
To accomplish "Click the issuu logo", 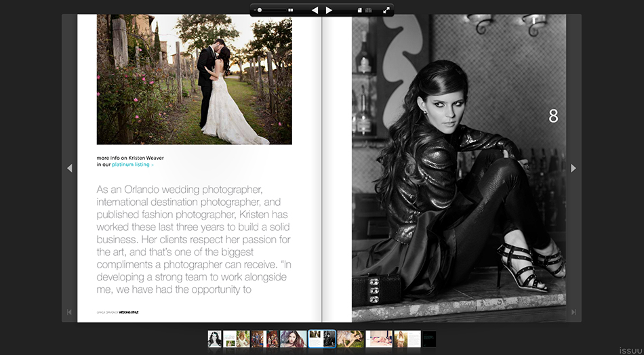I will 629,350.
